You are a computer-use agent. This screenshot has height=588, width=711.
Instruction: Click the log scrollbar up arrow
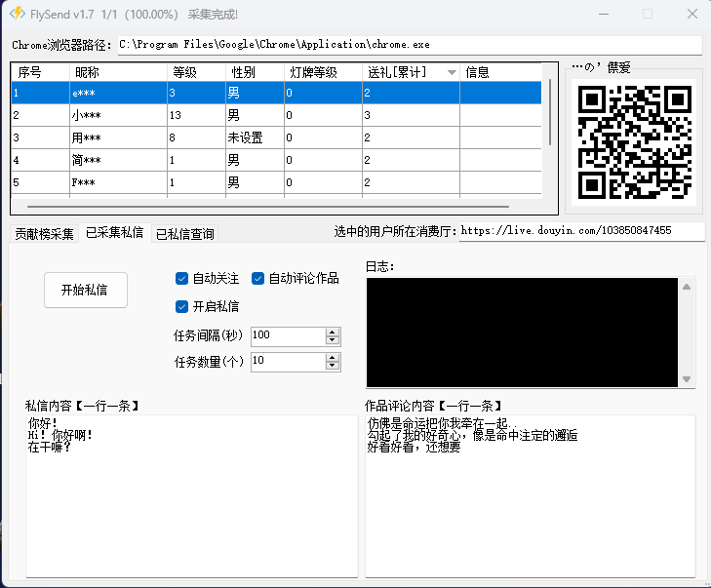(x=687, y=287)
